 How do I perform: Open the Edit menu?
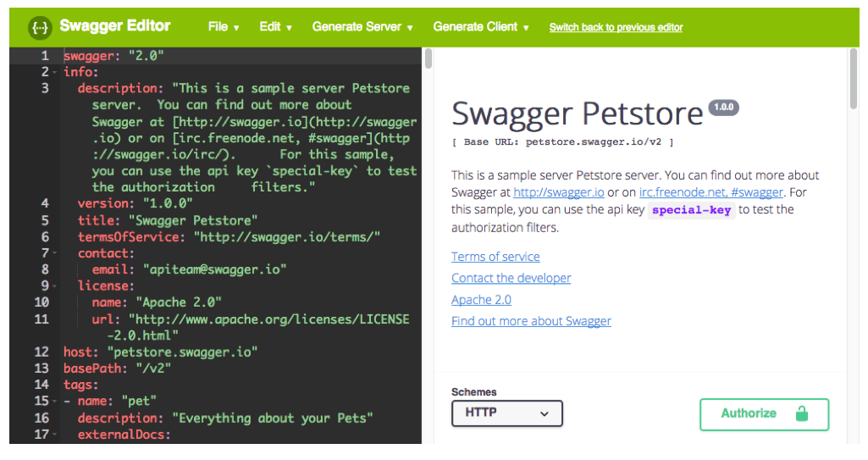pos(275,27)
